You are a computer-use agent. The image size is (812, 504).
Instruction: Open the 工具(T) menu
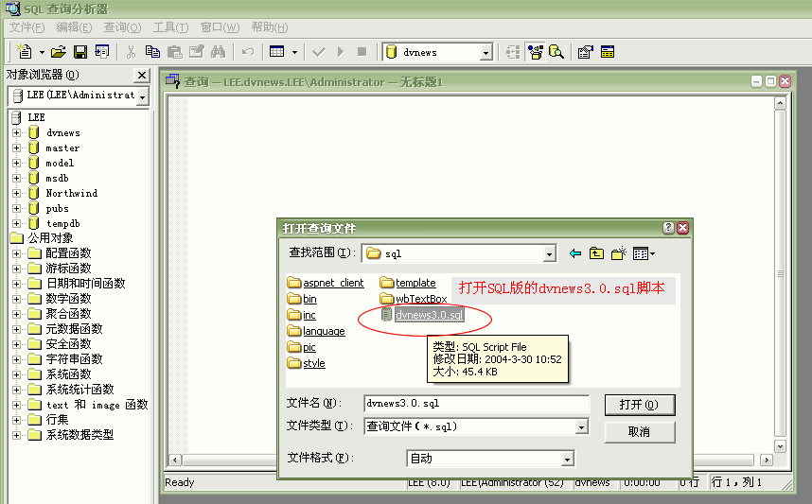pos(171,27)
